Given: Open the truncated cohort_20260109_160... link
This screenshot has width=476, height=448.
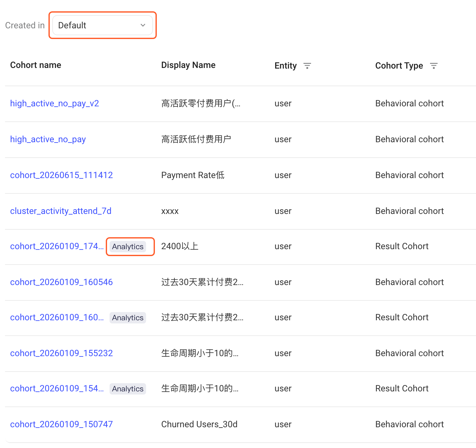Looking at the screenshot, I should click(x=57, y=317).
